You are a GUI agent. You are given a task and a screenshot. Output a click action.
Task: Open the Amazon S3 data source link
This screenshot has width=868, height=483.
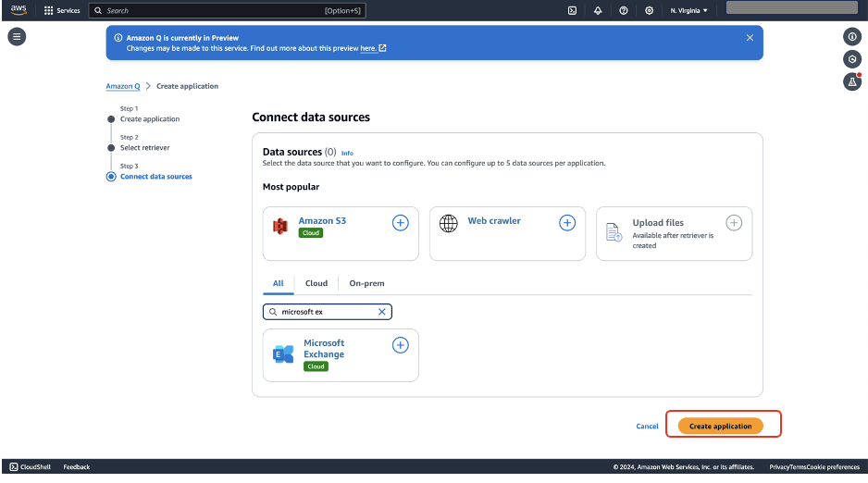point(322,221)
